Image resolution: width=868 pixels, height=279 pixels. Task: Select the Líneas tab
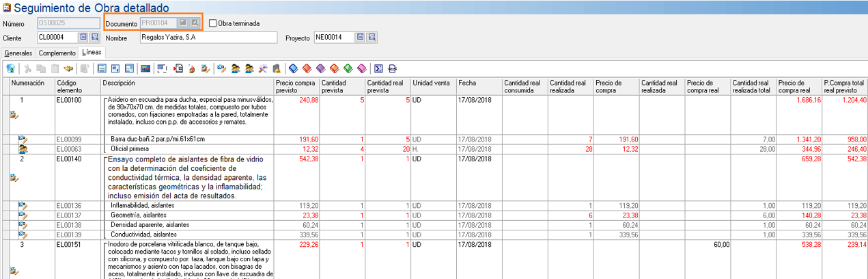point(92,53)
